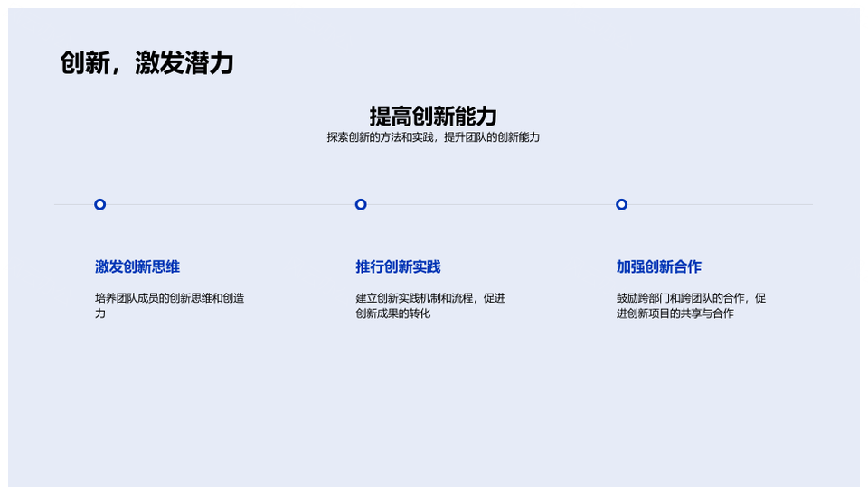The width and height of the screenshot is (868, 495).
Task: Click the text line 鼓励跨部门和跨团队的合作
Action: tap(691, 297)
